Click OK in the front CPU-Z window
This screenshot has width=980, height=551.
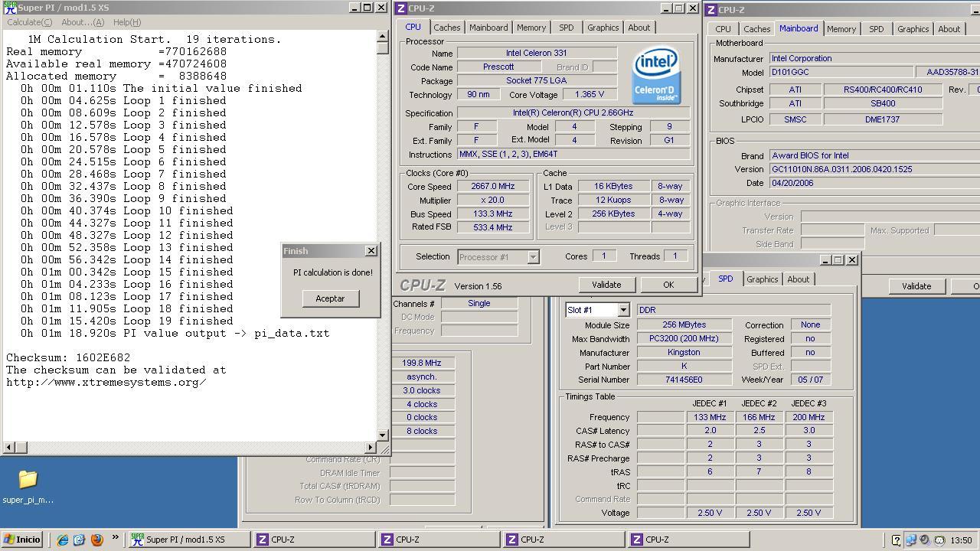coord(668,285)
